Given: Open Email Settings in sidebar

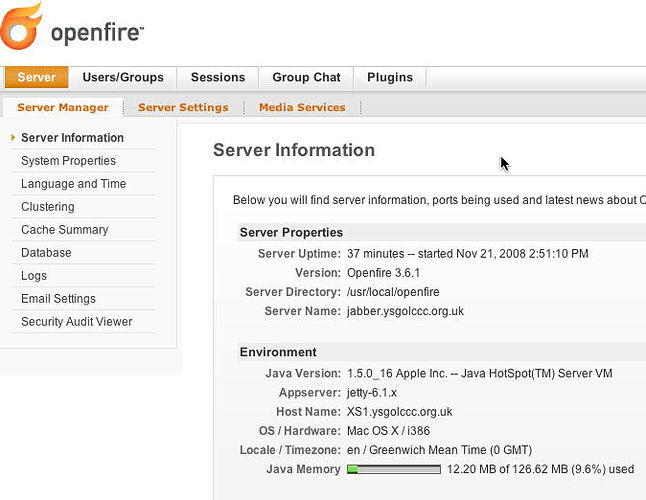Looking at the screenshot, I should (58, 299).
